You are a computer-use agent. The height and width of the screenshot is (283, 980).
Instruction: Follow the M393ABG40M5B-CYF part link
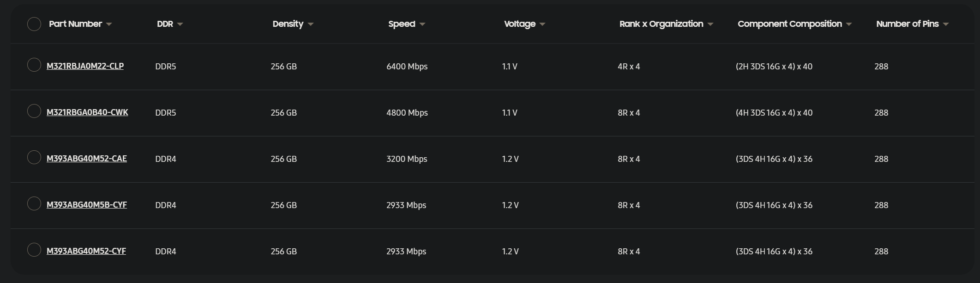point(87,205)
